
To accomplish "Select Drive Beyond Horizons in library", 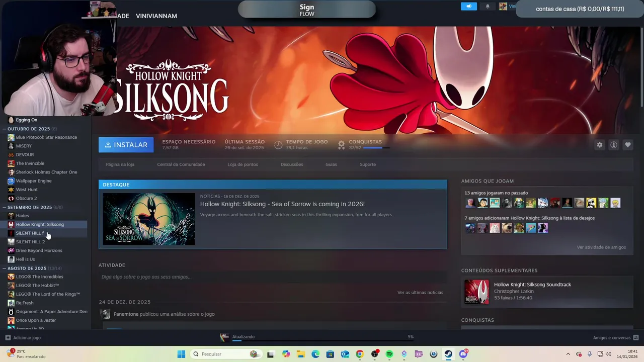I will pyautogui.click(x=39, y=250).
